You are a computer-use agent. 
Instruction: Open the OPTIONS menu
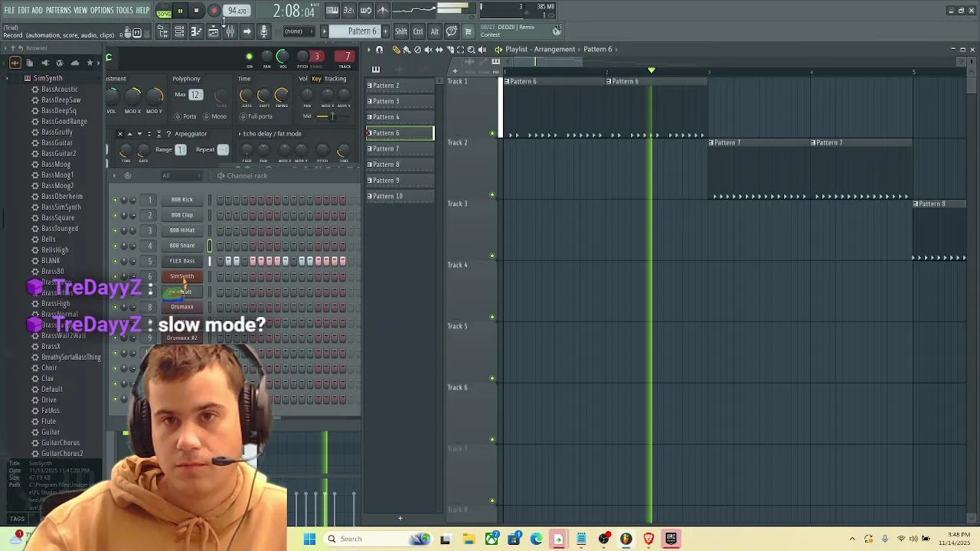(102, 10)
